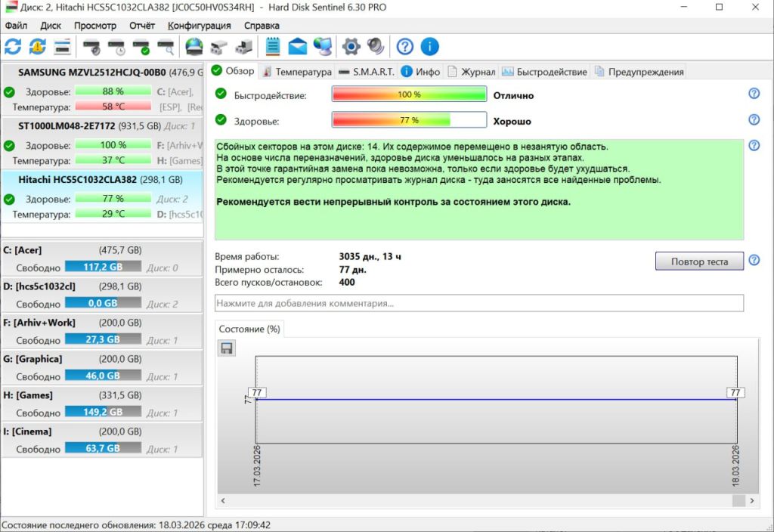Open the Конфигурация menu
This screenshot has height=532, width=774.
199,26
